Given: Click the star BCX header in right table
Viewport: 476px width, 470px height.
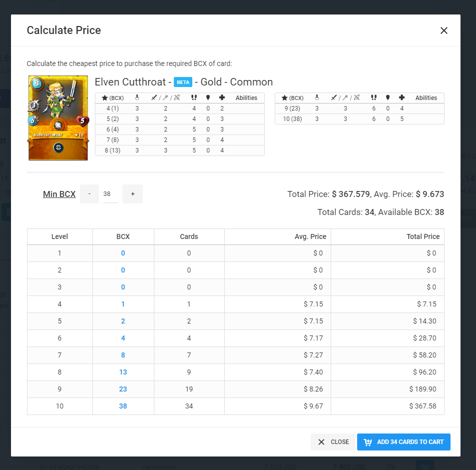Looking at the screenshot, I should tap(293, 98).
